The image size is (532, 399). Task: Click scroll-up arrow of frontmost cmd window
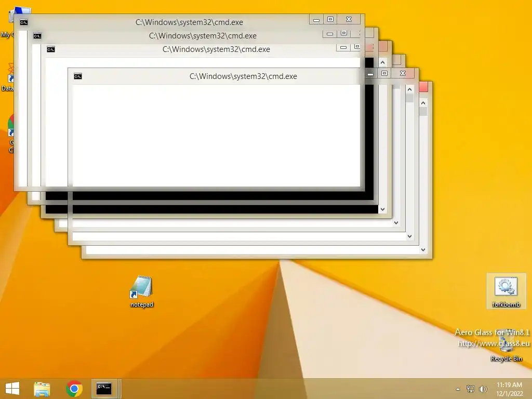tap(409, 89)
